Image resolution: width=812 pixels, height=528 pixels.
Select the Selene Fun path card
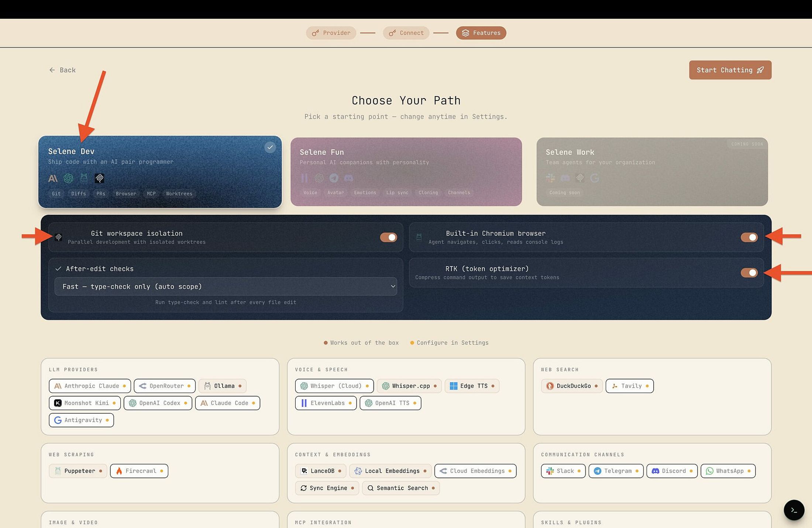pyautogui.click(x=406, y=172)
